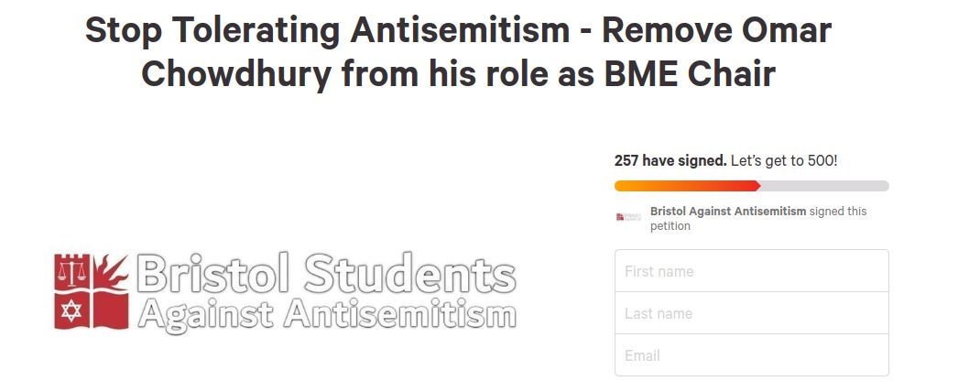Click the 'Bristol Students' logo wordmark
This screenshot has width=980, height=381.
(x=325, y=274)
